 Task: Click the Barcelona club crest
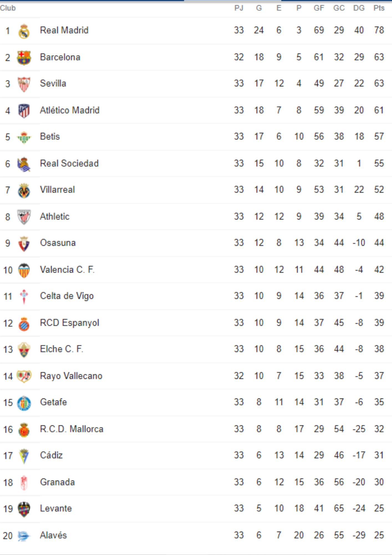[24, 58]
